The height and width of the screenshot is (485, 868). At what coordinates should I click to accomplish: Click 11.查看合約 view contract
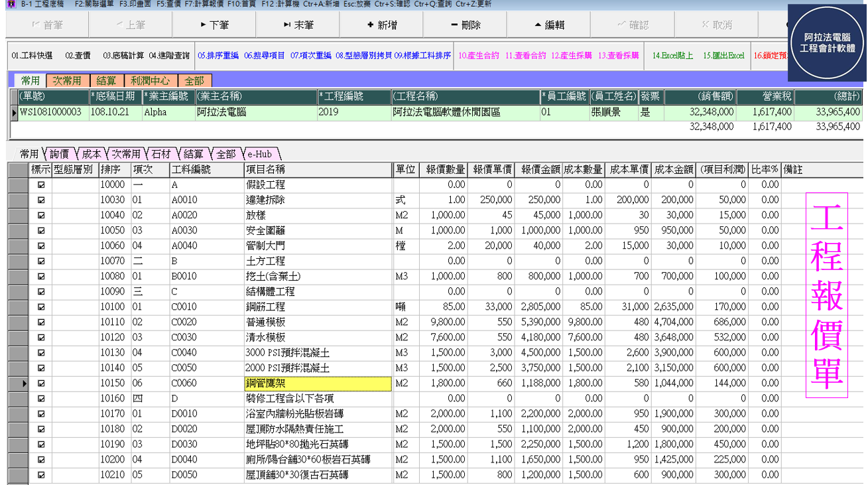[x=525, y=56]
